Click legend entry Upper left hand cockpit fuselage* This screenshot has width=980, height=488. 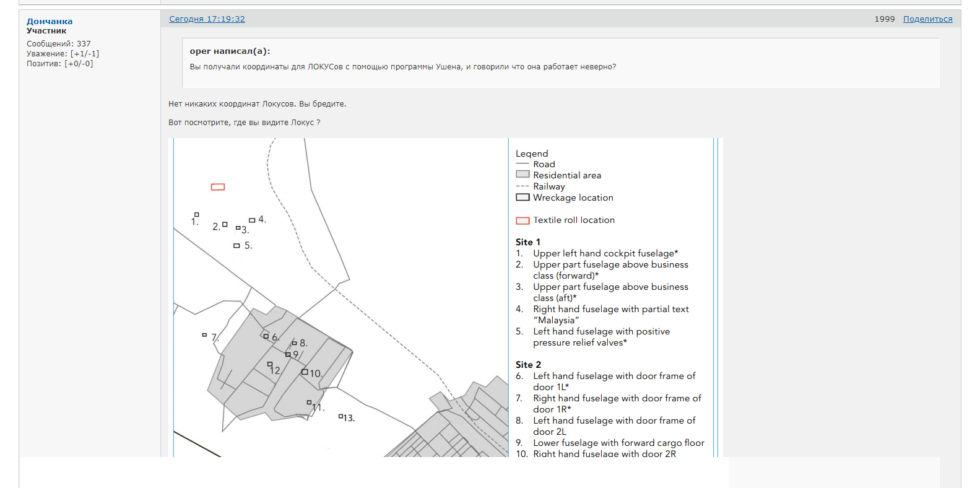(605, 253)
